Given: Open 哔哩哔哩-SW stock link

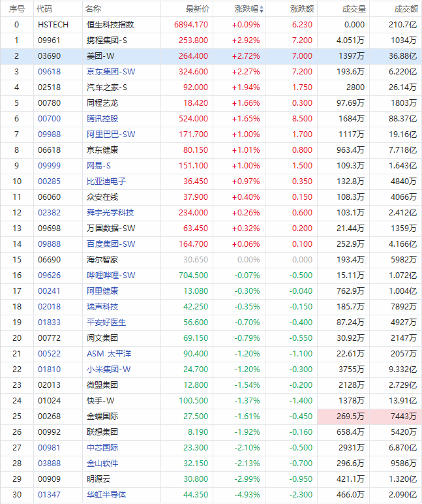Looking at the screenshot, I should click(x=111, y=276).
